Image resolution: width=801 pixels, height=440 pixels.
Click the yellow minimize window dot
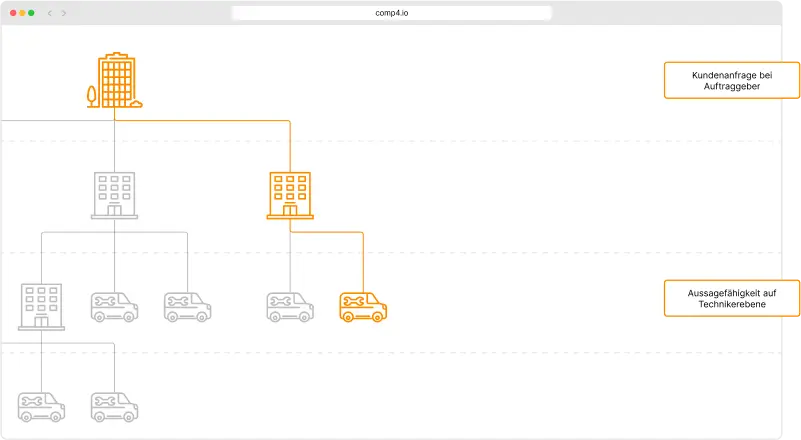coord(22,13)
